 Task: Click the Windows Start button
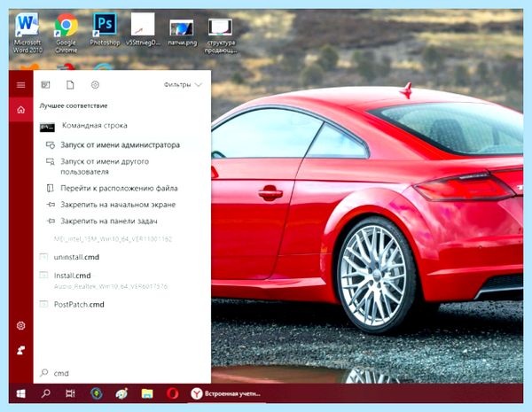pyautogui.click(x=20, y=393)
